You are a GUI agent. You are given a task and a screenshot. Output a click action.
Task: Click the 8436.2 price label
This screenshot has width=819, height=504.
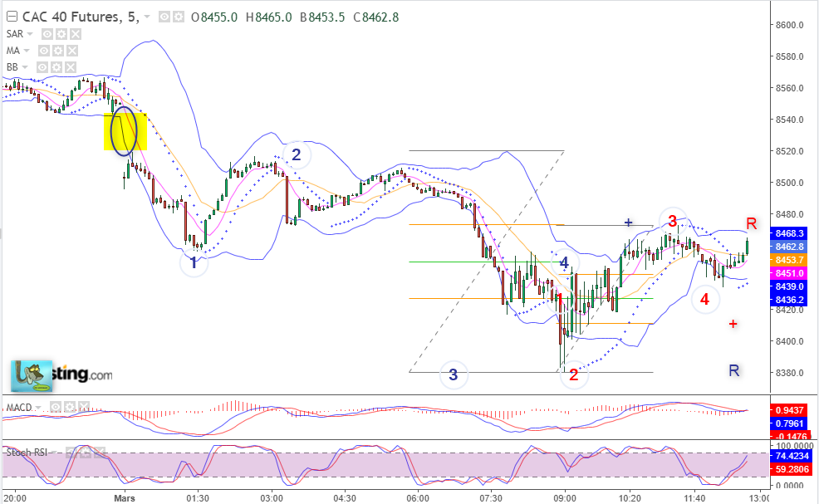pos(789,300)
